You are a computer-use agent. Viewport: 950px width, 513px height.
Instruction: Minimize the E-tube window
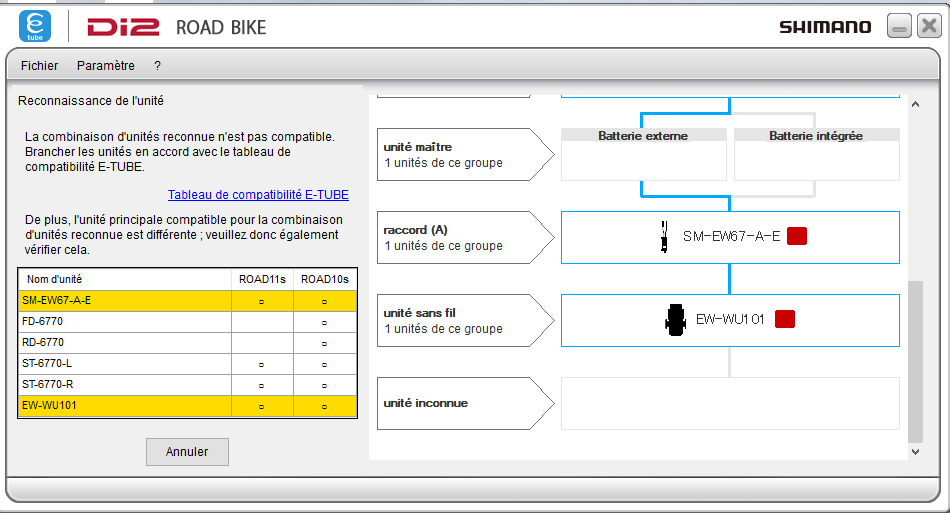pyautogui.click(x=899, y=27)
